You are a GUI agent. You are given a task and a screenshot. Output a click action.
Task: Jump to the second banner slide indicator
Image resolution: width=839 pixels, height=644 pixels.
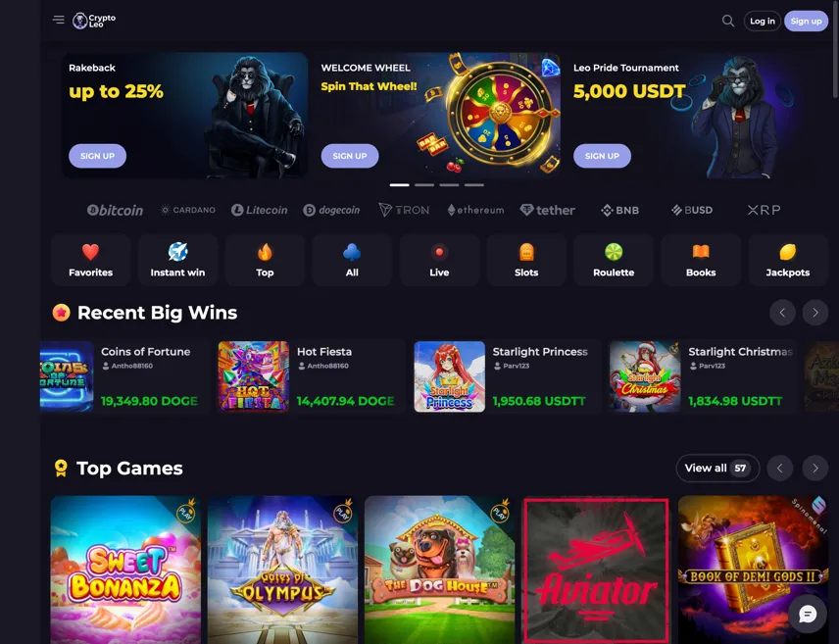(424, 184)
